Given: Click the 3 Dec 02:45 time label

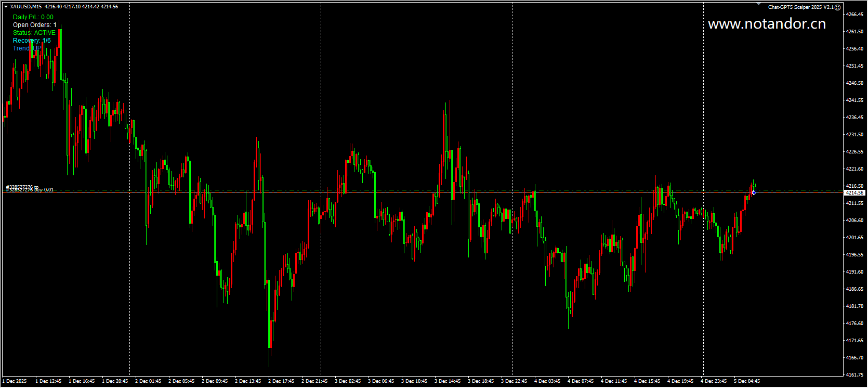Looking at the screenshot, I should click(x=348, y=381).
